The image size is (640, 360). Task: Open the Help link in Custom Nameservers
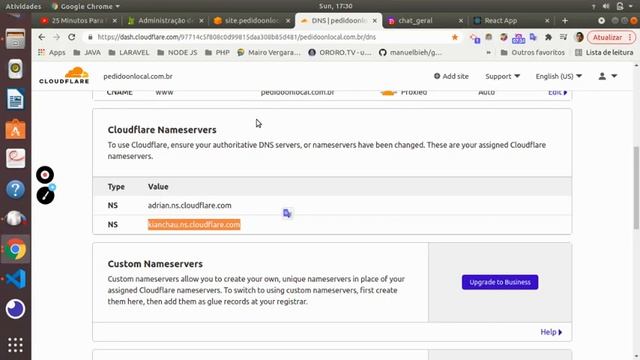(x=551, y=332)
